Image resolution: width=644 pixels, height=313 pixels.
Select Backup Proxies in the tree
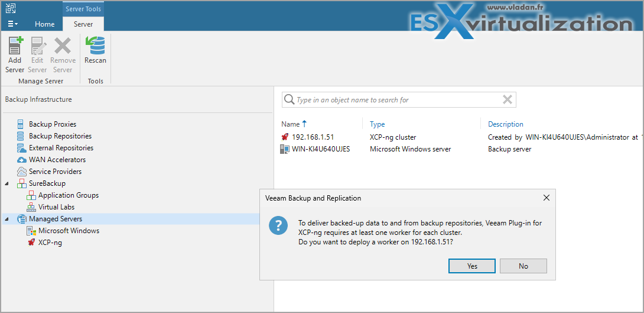pos(53,124)
